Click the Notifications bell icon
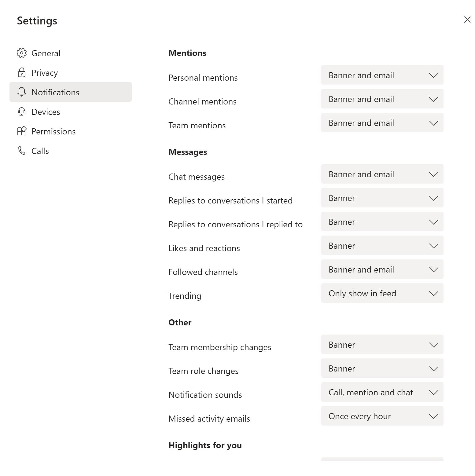 [x=21, y=92]
